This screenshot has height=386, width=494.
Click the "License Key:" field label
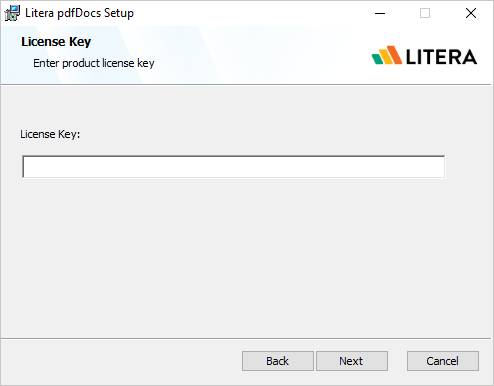(x=50, y=134)
